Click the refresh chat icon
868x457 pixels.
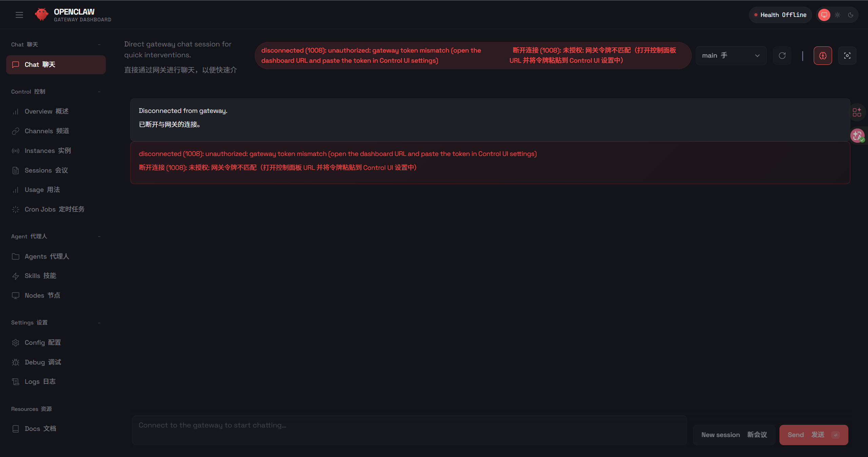coord(782,56)
